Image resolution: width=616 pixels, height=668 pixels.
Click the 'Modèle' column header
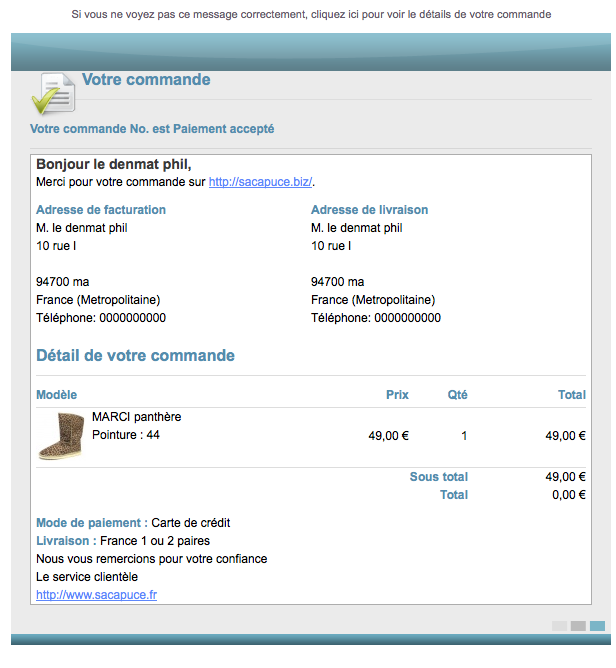[x=57, y=394]
